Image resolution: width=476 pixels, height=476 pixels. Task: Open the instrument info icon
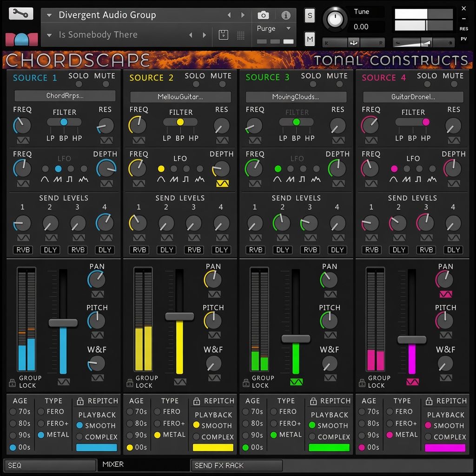[x=286, y=15]
